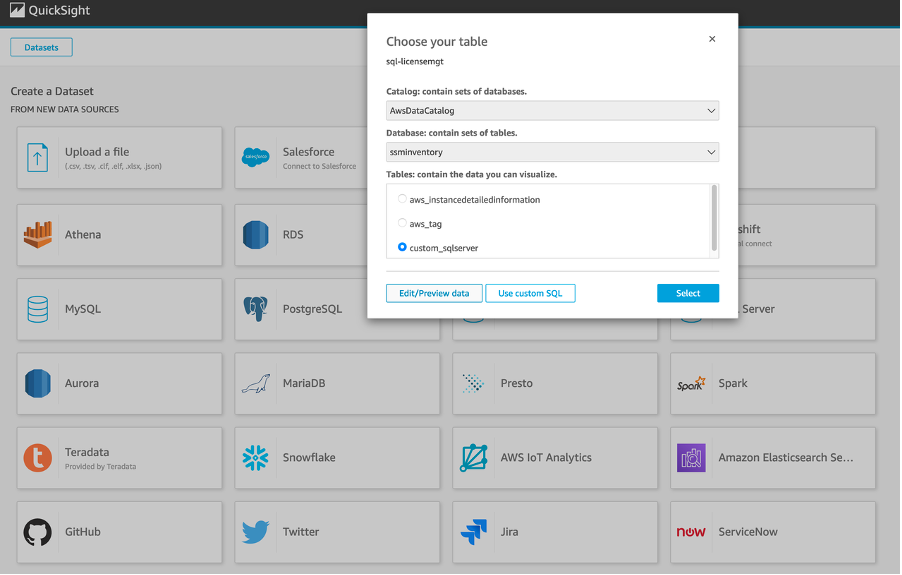902x575 pixels.
Task: Click the Teradata orange icon
Action: 37,458
